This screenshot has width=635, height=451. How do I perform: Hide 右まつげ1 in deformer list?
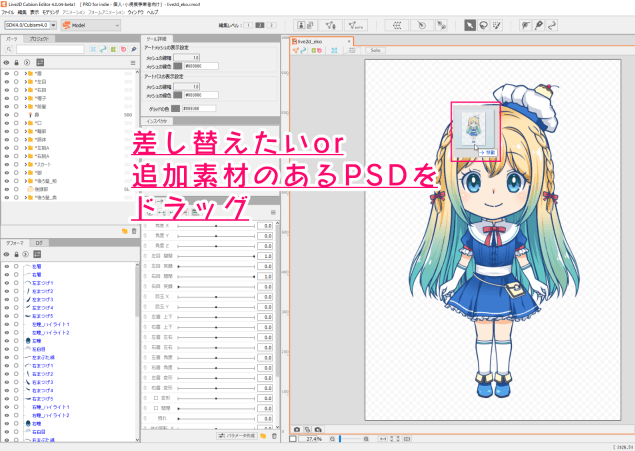(6, 366)
